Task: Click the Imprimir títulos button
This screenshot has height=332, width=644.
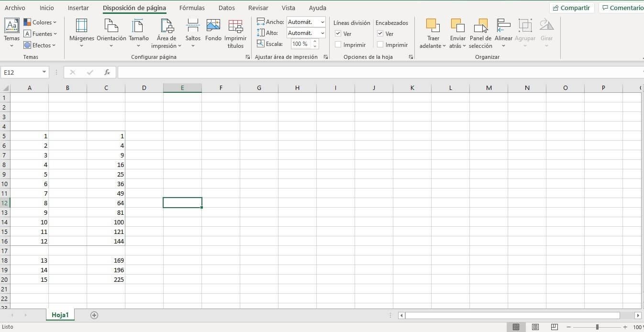Action: click(x=235, y=33)
